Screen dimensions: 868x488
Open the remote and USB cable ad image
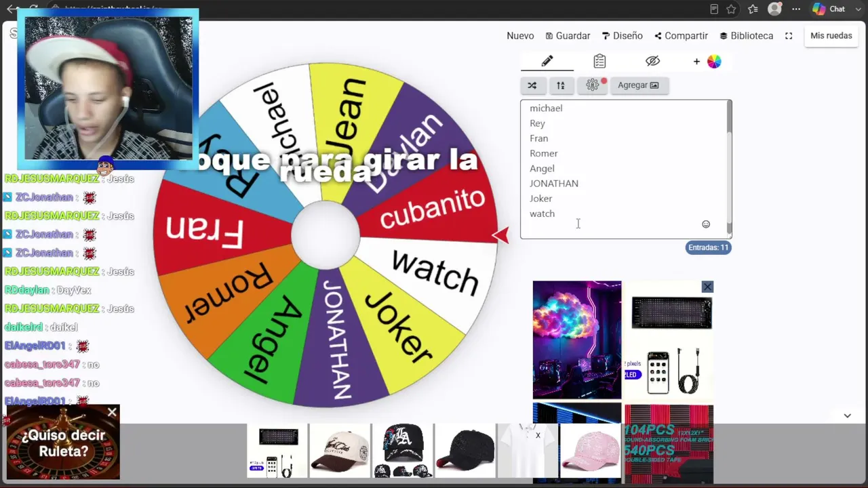tap(671, 372)
